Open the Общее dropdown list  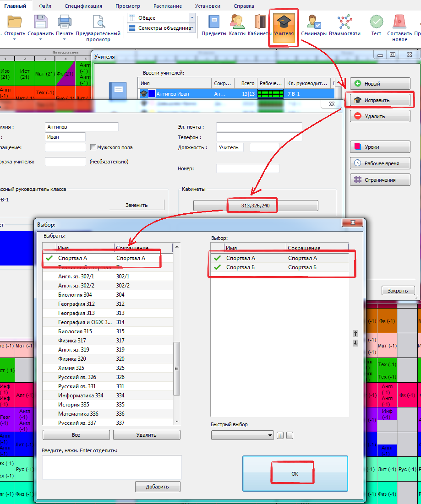[192, 18]
